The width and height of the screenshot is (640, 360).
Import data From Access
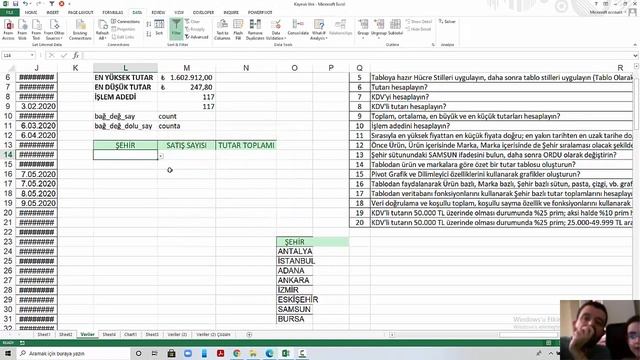8,29
